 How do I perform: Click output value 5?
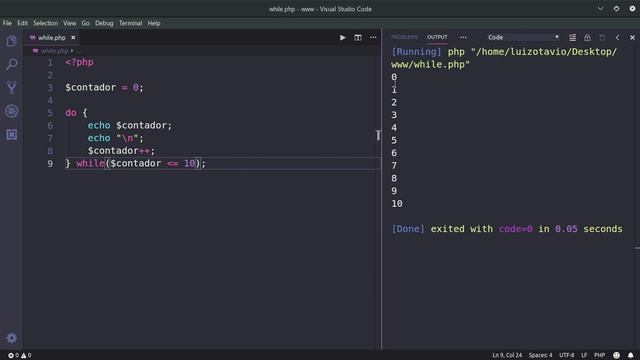coord(394,140)
